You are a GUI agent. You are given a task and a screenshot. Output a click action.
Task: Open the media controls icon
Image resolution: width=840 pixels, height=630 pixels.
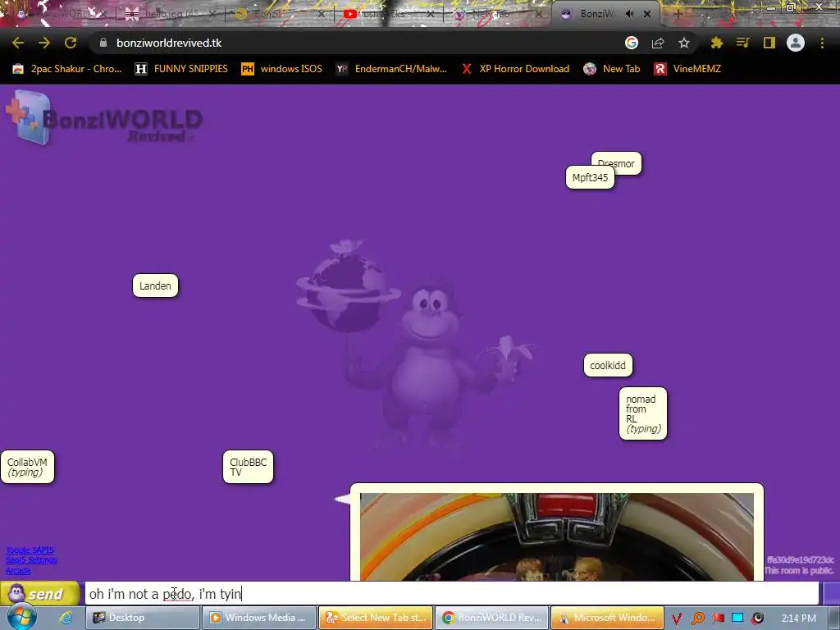point(742,43)
